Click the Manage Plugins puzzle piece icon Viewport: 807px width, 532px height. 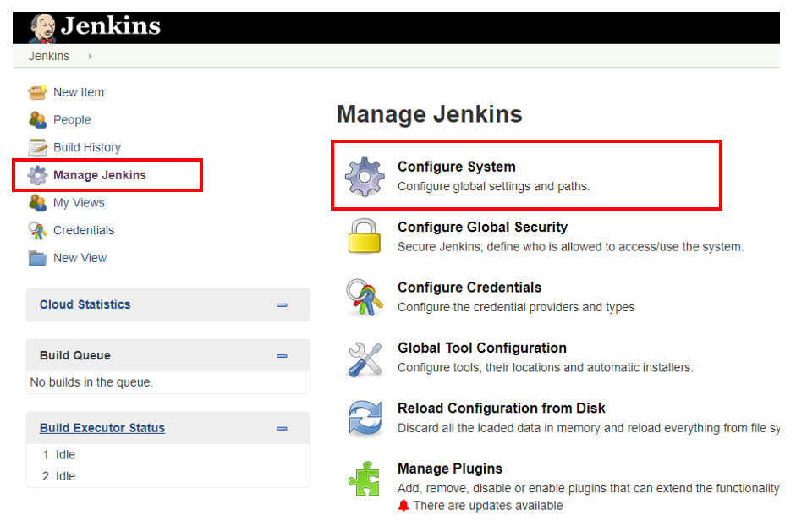tap(365, 479)
